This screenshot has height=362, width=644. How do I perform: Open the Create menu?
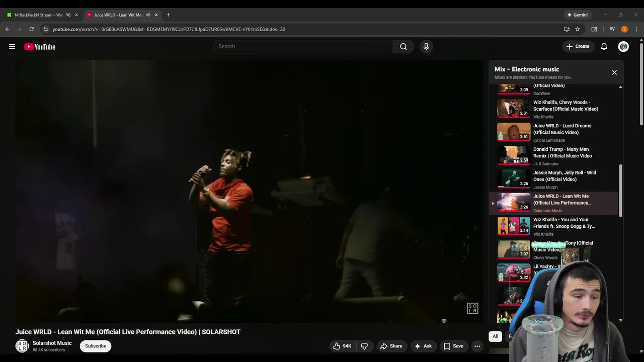578,46
